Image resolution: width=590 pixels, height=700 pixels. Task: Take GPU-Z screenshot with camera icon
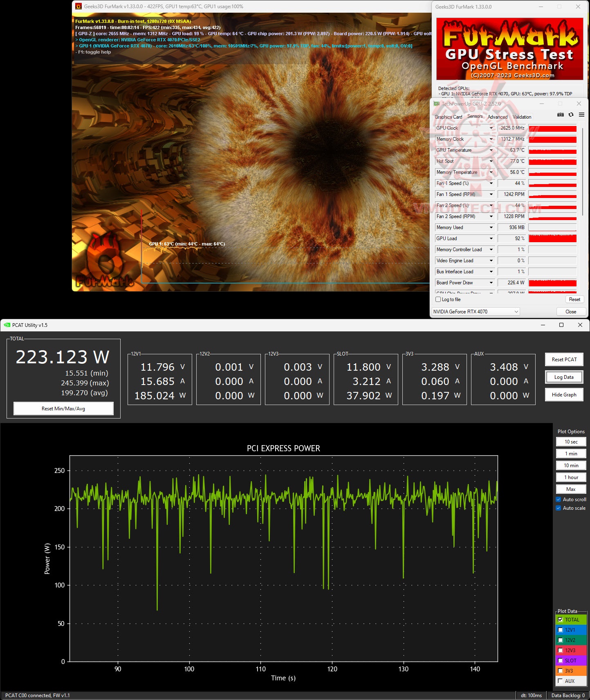click(560, 115)
